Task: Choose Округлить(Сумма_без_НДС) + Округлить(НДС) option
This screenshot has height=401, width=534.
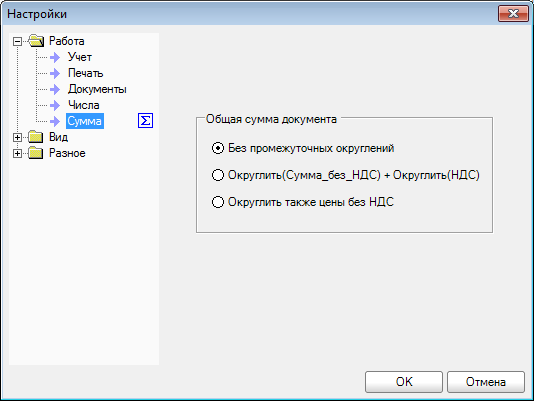Action: [x=346, y=175]
